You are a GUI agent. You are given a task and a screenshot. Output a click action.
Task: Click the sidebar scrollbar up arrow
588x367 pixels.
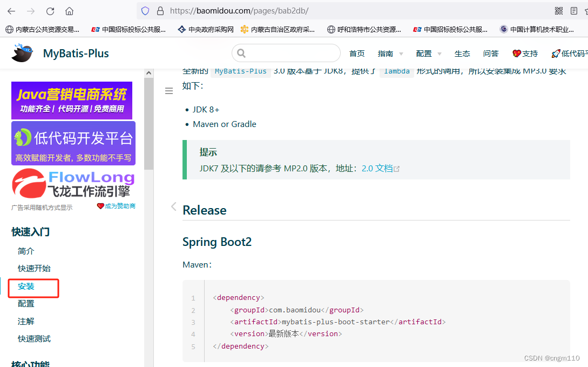[x=148, y=73]
